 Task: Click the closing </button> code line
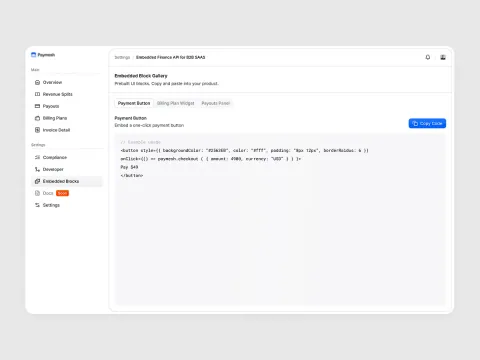tap(132, 175)
